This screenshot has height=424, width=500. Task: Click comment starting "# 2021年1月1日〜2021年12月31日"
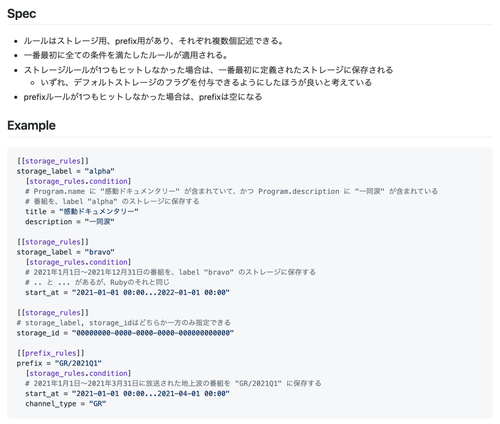pos(170,272)
